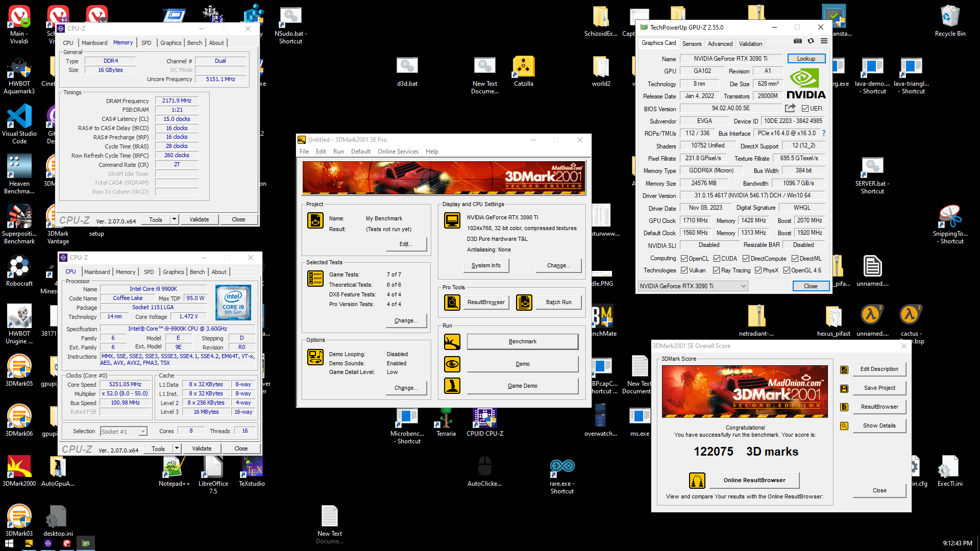Click the Edit Description icon in score window
This screenshot has height=551, width=980.
[x=844, y=369]
